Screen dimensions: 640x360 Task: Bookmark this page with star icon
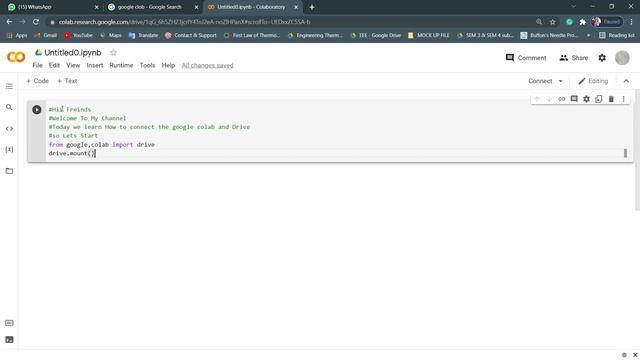[553, 22]
